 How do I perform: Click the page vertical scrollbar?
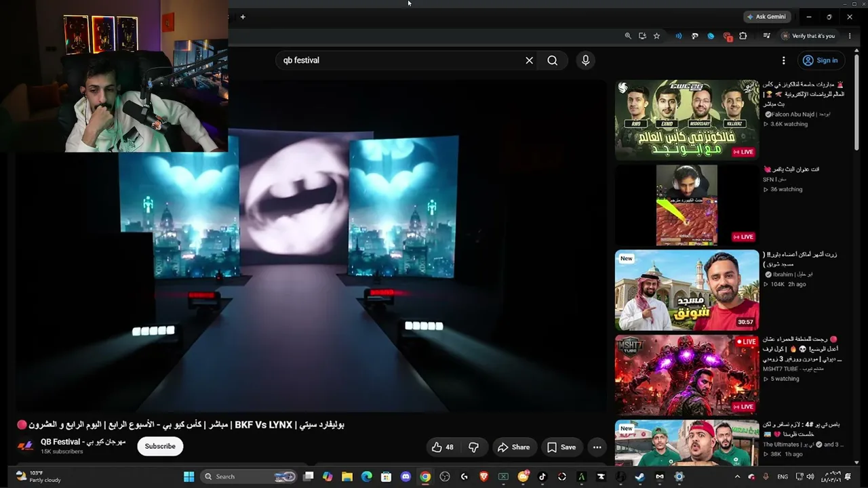pyautogui.click(x=857, y=102)
